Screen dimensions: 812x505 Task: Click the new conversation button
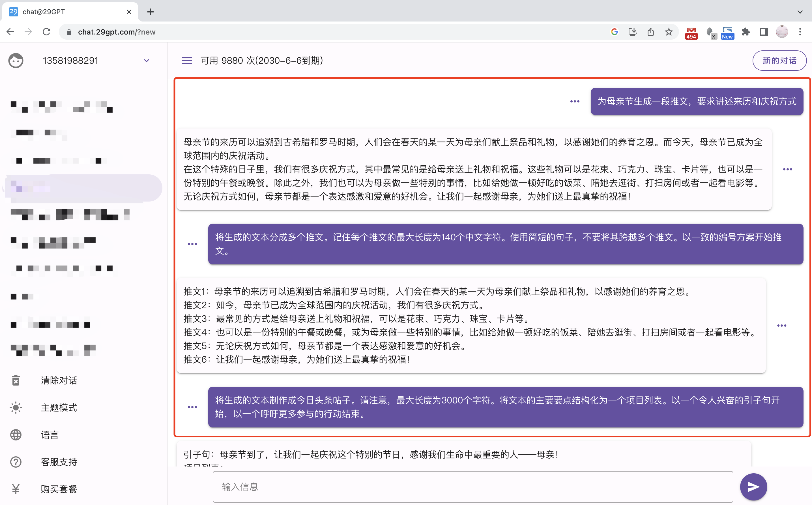[779, 60]
